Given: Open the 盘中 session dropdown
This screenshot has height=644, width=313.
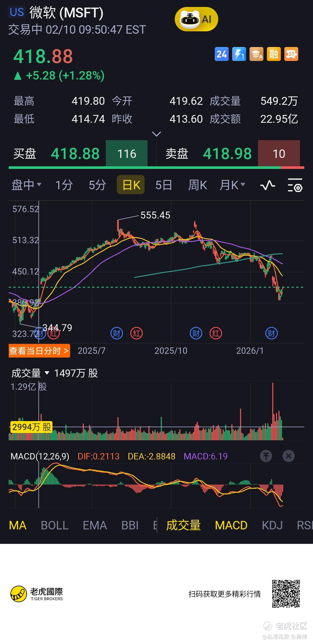Looking at the screenshot, I should click(x=26, y=185).
